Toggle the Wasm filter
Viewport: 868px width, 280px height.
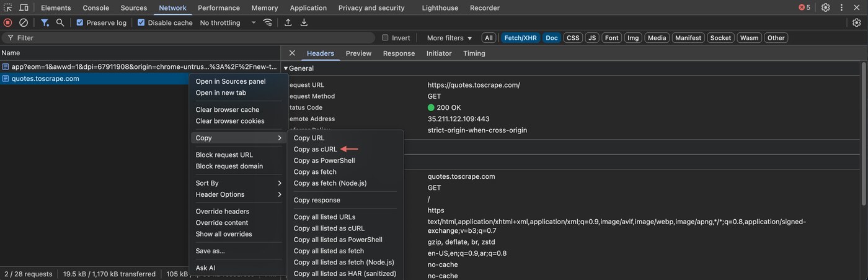(x=749, y=38)
